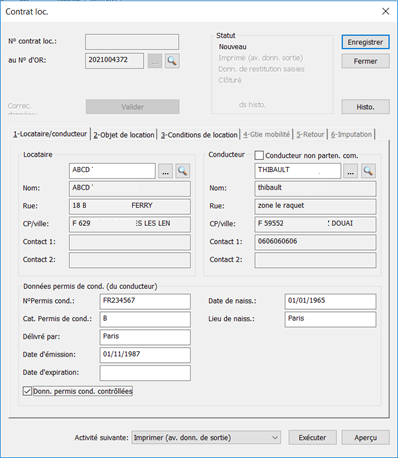Focus the N° contrat loc. input field

pos(132,42)
